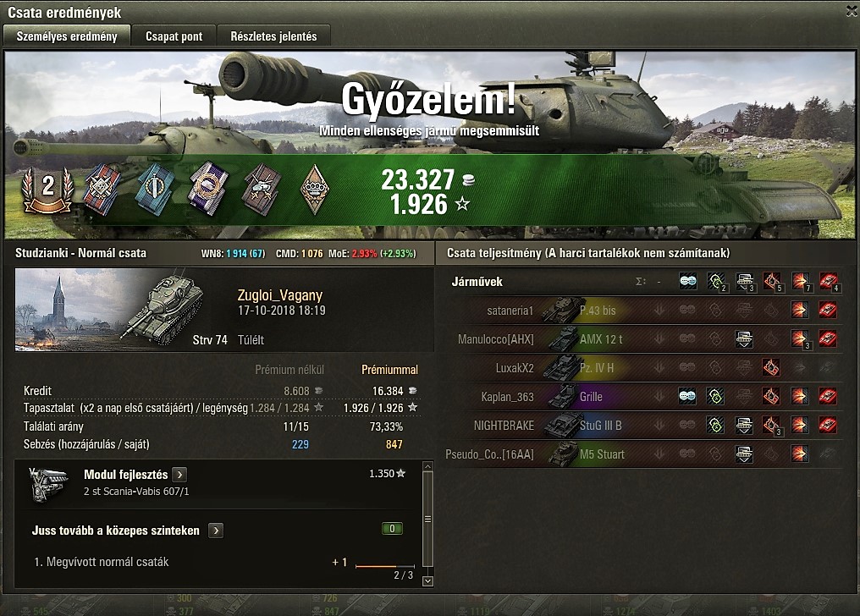The width and height of the screenshot is (860, 616).
Task: Click the critical hits header icon
Action: click(x=772, y=282)
